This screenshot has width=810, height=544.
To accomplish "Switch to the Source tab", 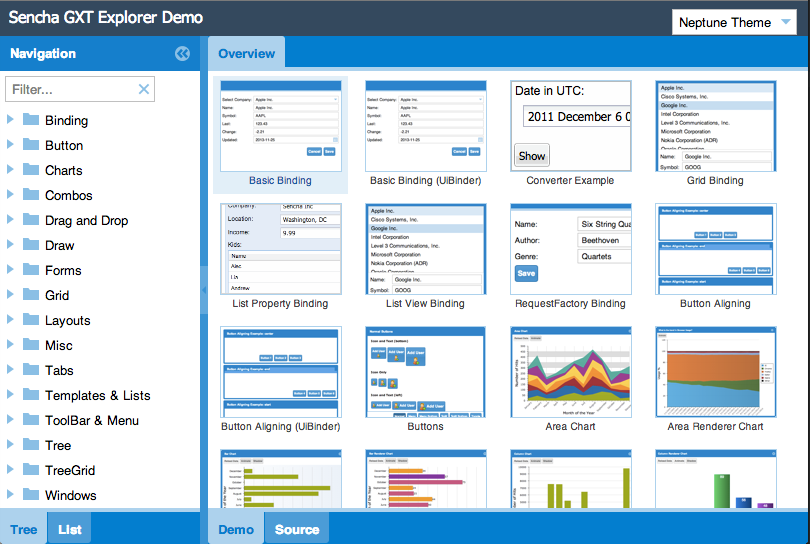I will [297, 529].
